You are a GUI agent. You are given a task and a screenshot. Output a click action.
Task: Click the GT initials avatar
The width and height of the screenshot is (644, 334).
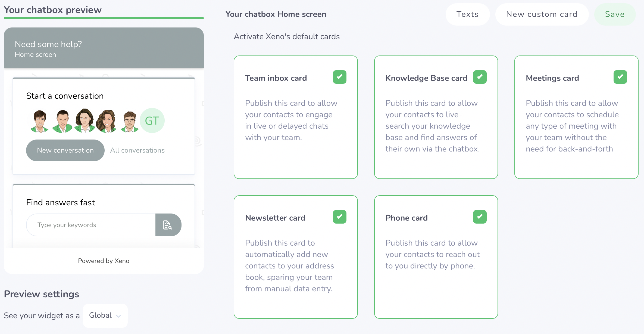[152, 121]
